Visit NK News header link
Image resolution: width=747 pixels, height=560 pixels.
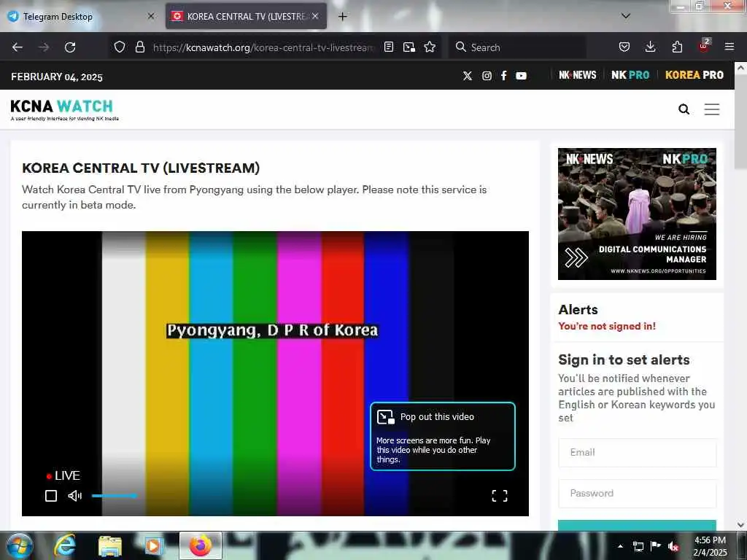[x=578, y=75]
